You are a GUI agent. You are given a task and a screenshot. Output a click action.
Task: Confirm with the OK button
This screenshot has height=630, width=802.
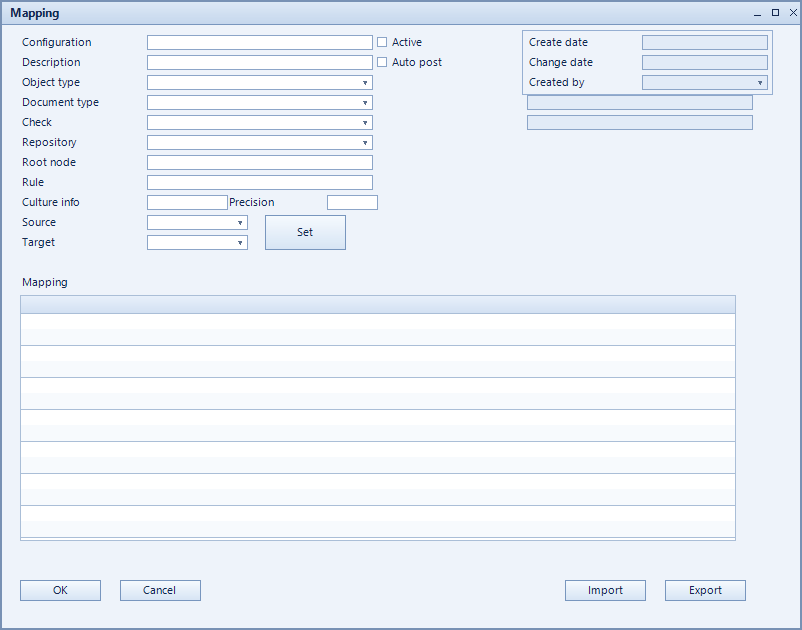[x=60, y=590]
